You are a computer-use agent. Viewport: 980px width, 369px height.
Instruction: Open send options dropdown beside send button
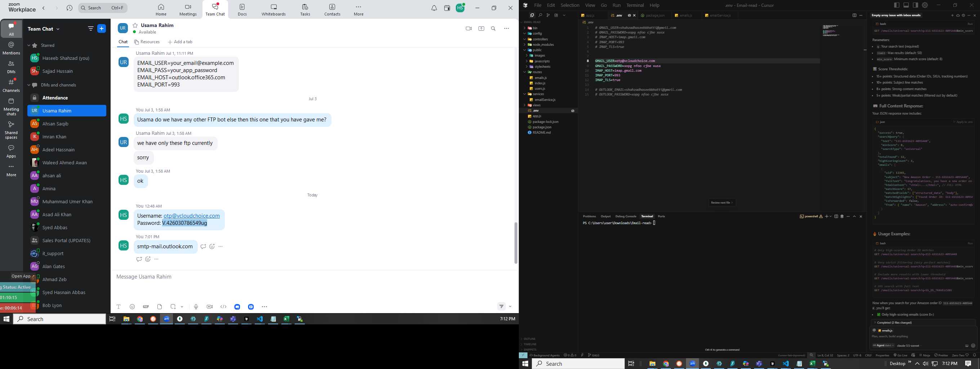tap(510, 306)
